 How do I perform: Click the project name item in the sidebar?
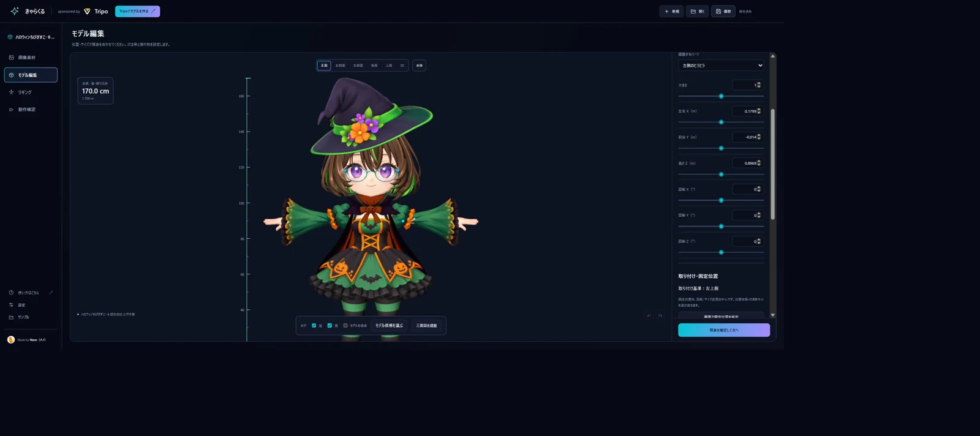pos(31,37)
